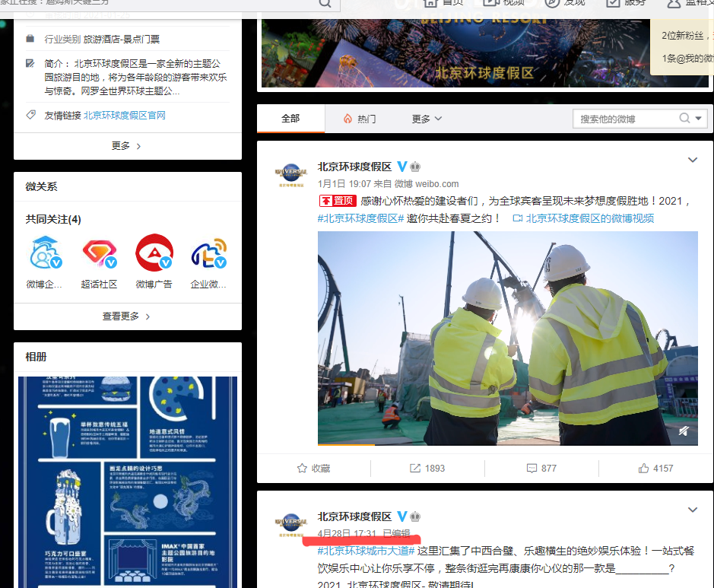Click the 超话社区 account avatar
This screenshot has height=588, width=714.
pos(100,253)
